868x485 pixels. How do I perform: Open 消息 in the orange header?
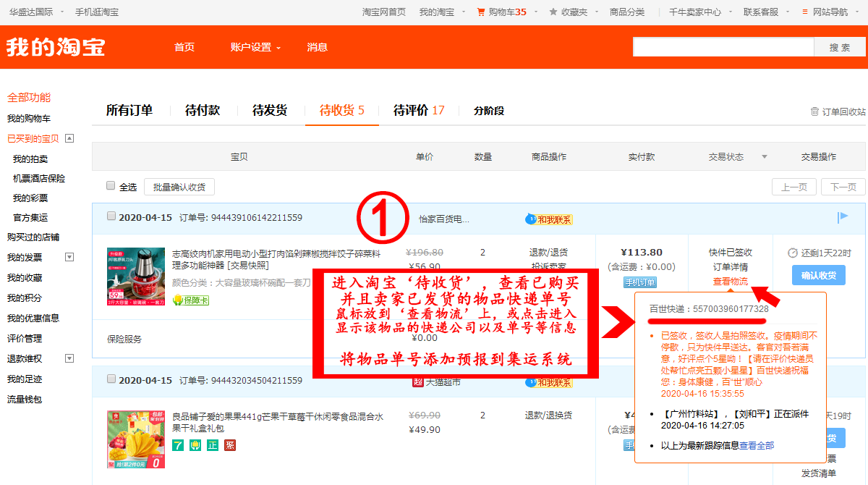(318, 47)
